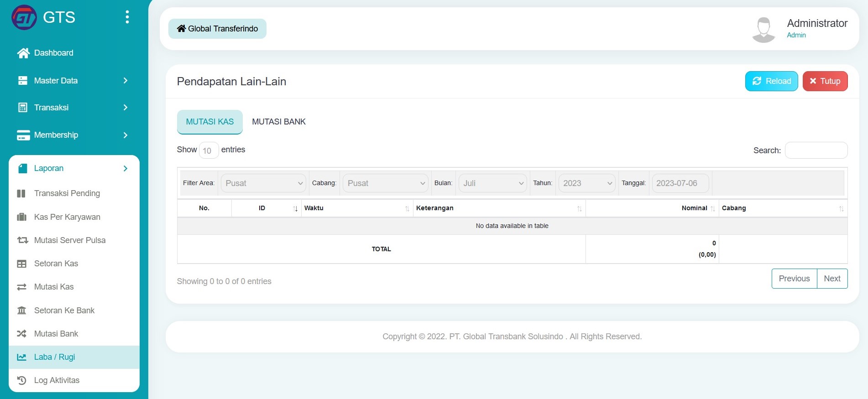868x399 pixels.
Task: Click the Global Transferindo breadcrumb button
Action: click(x=217, y=29)
